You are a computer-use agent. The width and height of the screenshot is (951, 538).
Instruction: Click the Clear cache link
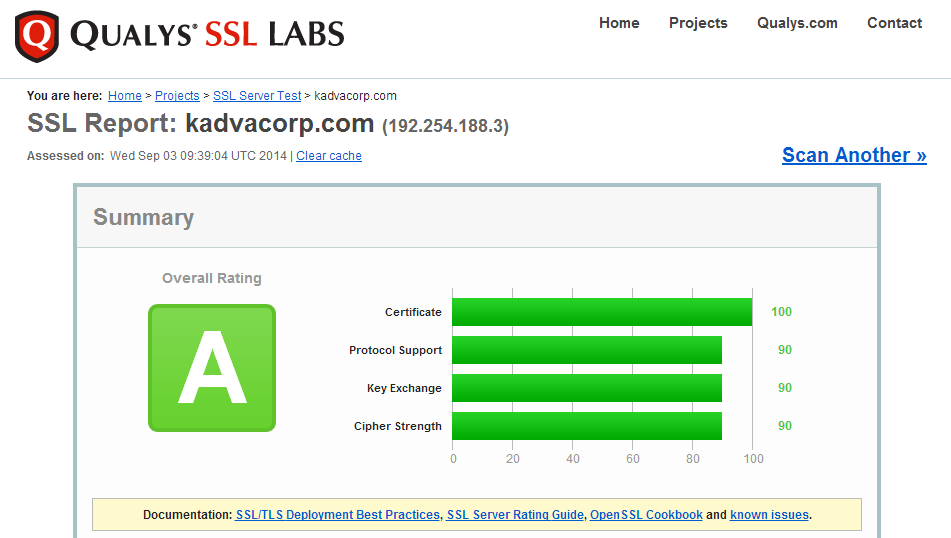pyautogui.click(x=329, y=156)
